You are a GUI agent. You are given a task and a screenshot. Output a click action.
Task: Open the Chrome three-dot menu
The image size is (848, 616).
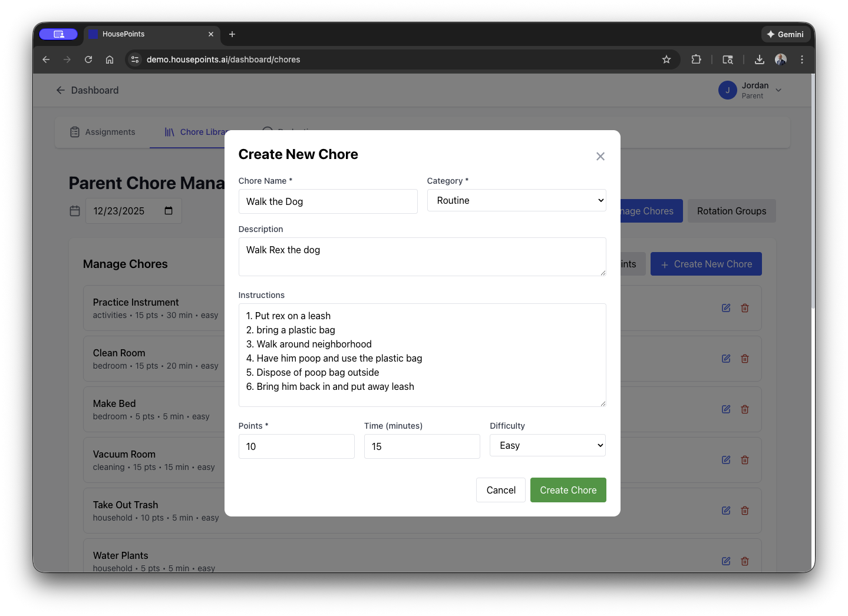click(802, 59)
